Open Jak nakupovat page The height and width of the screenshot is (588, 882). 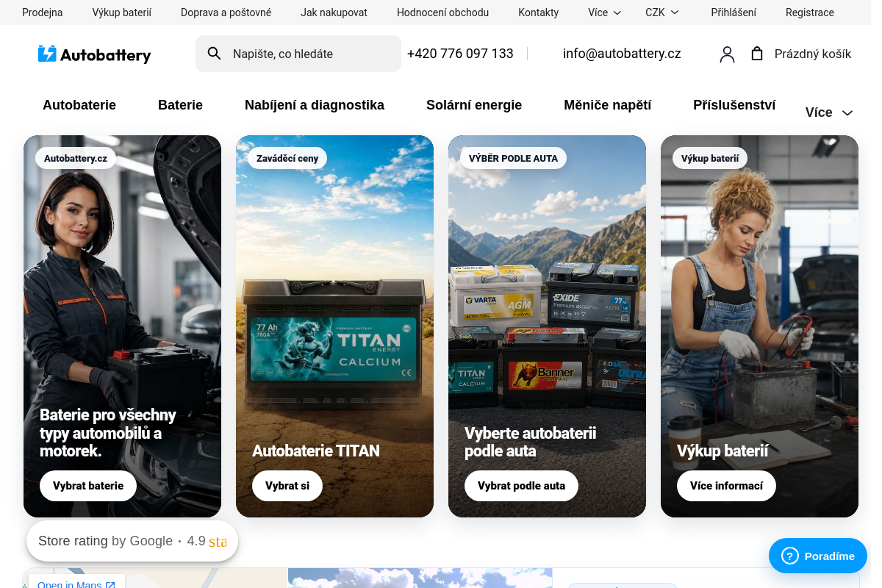point(334,12)
